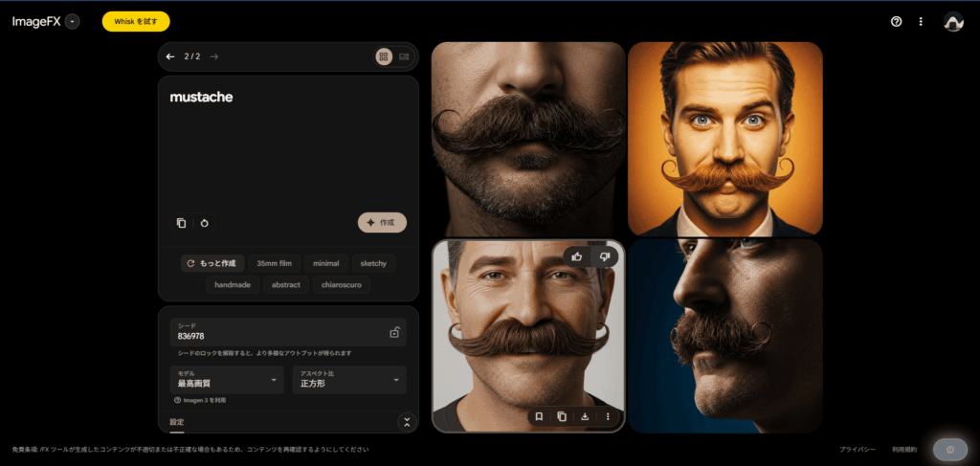Click the thumbs up icon on the image

pyautogui.click(x=577, y=256)
